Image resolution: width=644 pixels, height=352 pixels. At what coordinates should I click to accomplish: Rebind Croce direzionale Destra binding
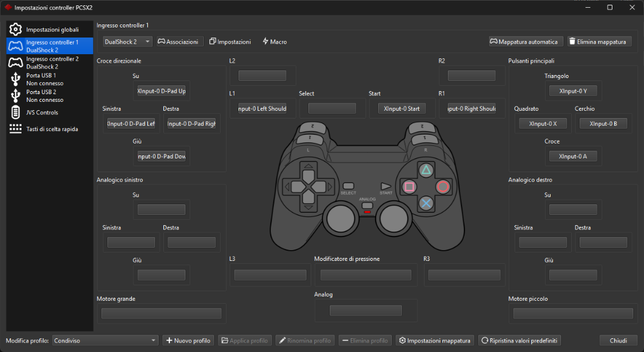click(191, 123)
